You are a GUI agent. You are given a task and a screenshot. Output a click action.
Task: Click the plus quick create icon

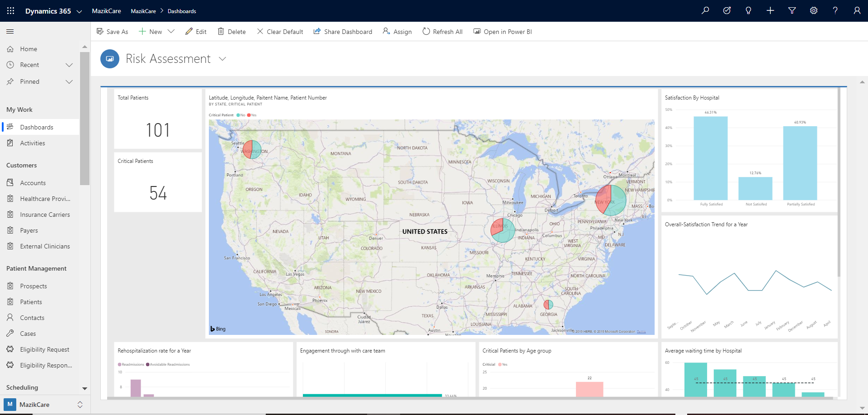pyautogui.click(x=770, y=10)
